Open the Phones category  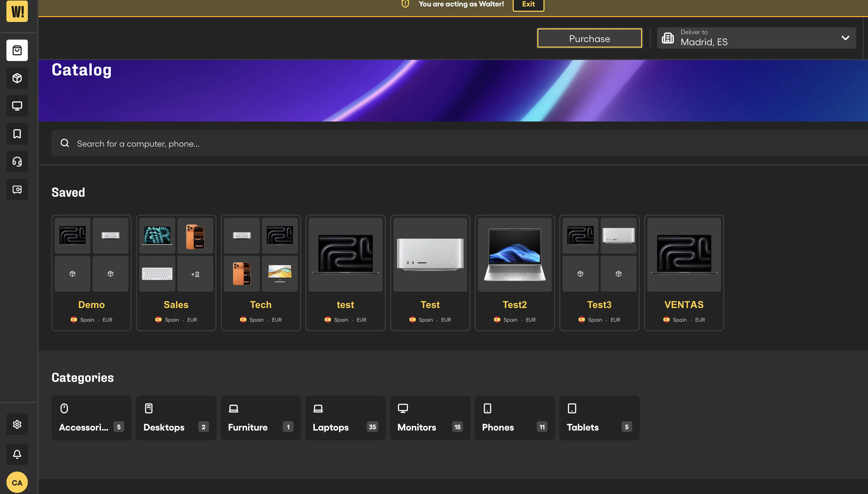coord(515,418)
